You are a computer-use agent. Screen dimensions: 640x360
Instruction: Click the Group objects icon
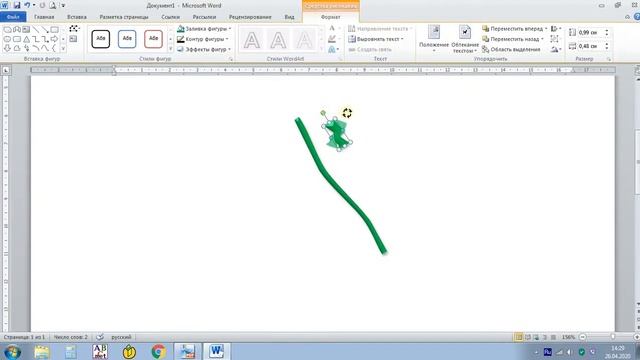[x=554, y=39]
